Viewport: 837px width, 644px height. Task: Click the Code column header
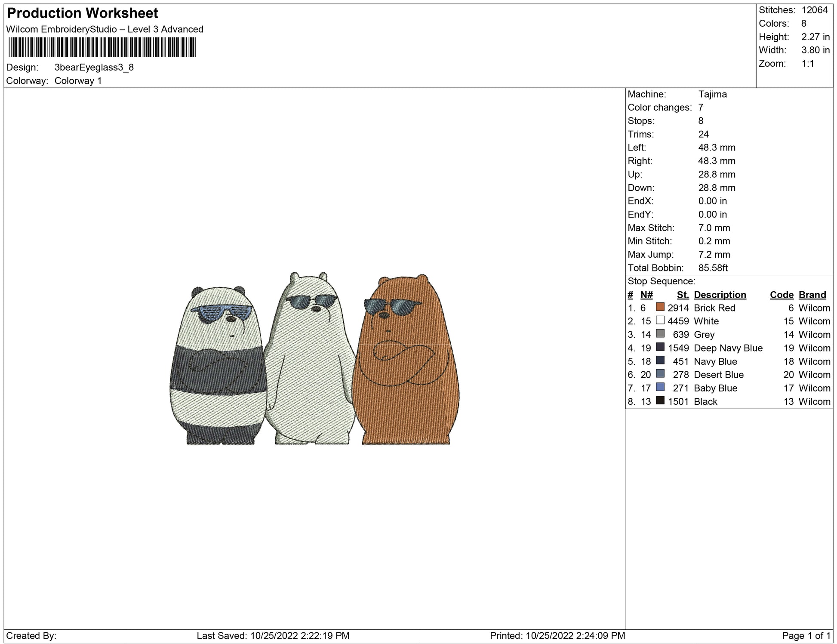781,295
